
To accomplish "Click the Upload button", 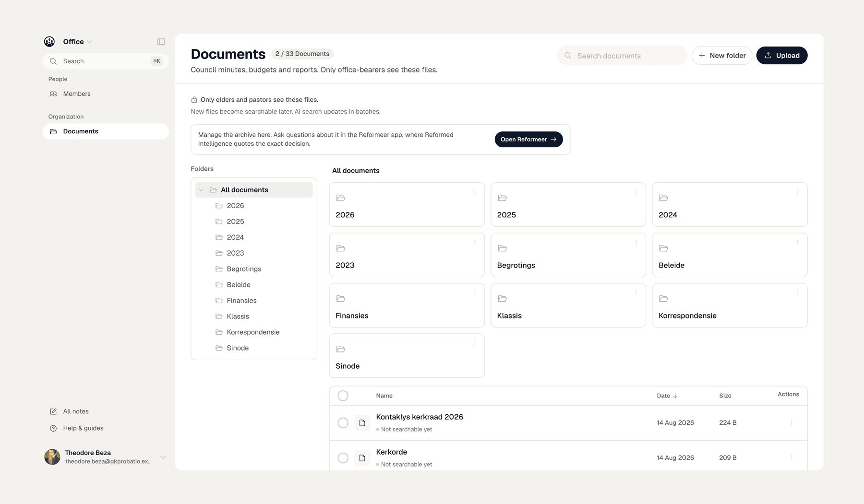I will [x=782, y=56].
